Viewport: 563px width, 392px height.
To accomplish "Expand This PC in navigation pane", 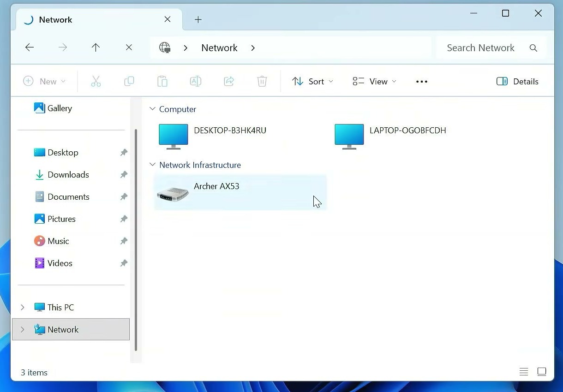I will pyautogui.click(x=22, y=307).
